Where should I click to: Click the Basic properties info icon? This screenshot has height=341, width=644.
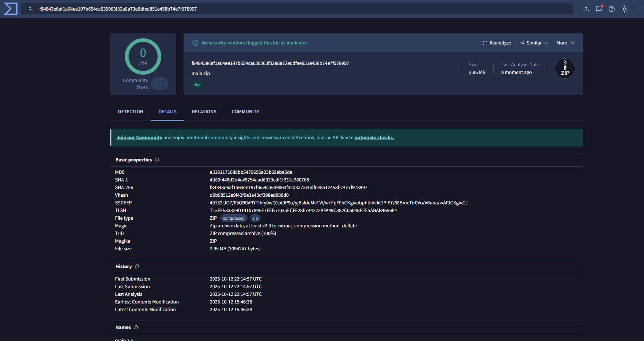click(x=157, y=160)
